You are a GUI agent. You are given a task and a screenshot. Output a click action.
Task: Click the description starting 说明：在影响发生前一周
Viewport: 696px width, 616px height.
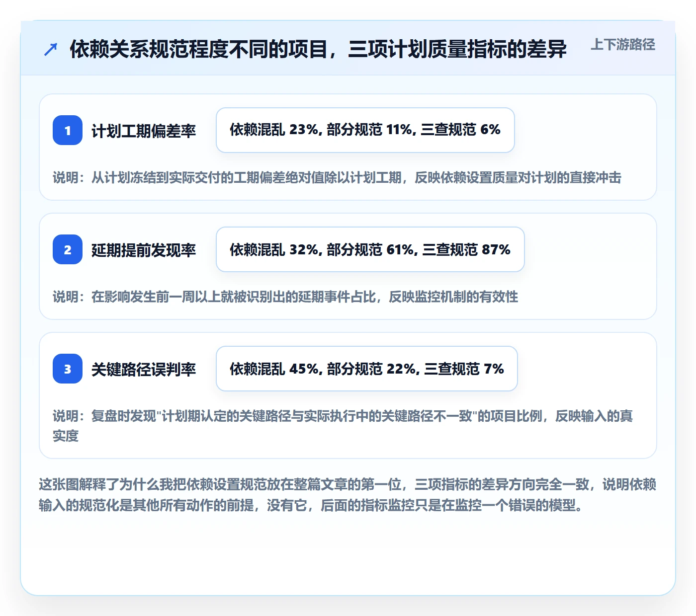285,297
